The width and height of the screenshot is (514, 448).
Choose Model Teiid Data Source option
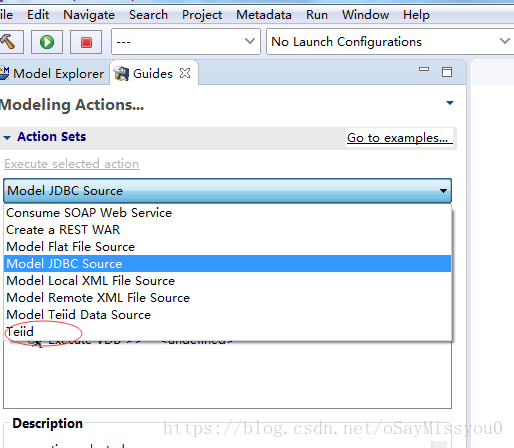point(227,315)
